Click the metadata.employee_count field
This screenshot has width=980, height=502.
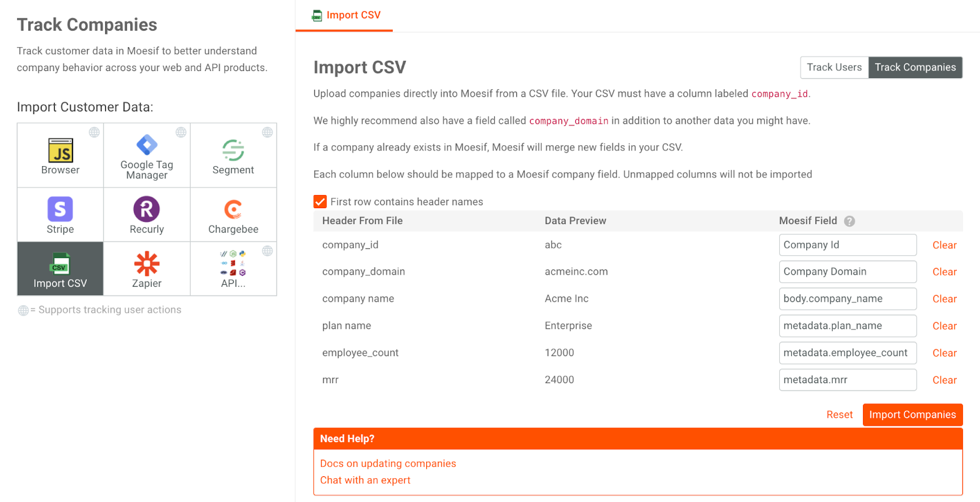tap(848, 353)
